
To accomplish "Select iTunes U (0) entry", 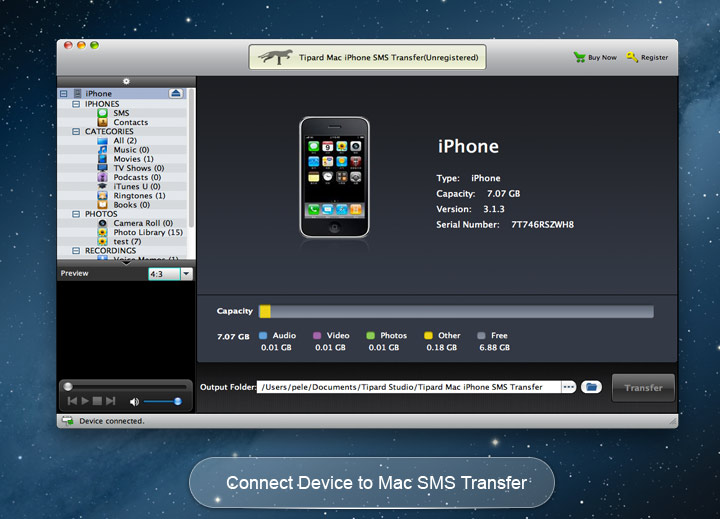I will (x=137, y=186).
